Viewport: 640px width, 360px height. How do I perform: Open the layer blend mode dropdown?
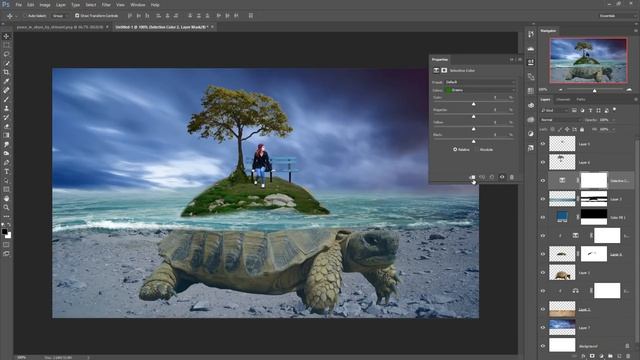pyautogui.click(x=561, y=120)
